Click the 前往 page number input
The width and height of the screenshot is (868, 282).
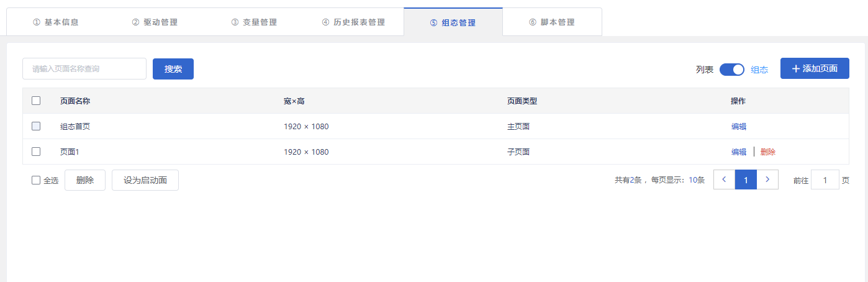coord(825,180)
